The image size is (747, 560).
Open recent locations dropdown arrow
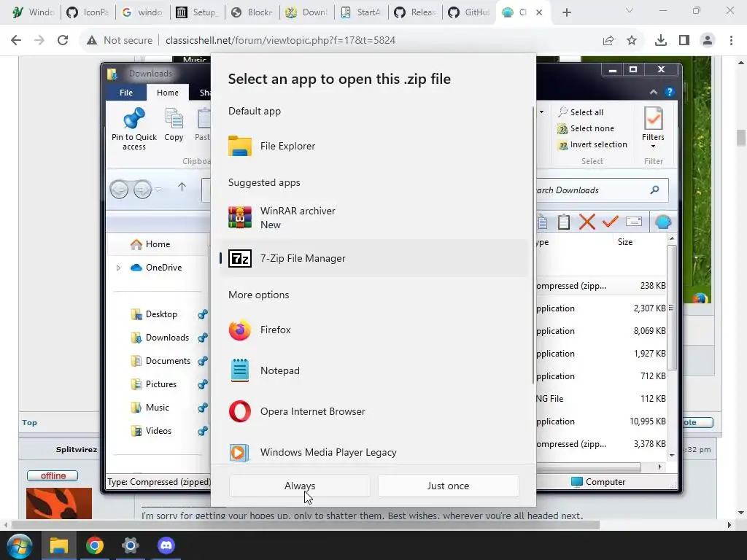(x=158, y=190)
